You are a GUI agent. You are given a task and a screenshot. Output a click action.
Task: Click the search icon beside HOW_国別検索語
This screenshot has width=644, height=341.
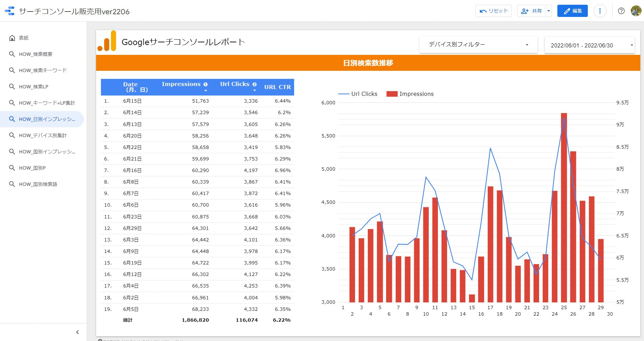12,184
